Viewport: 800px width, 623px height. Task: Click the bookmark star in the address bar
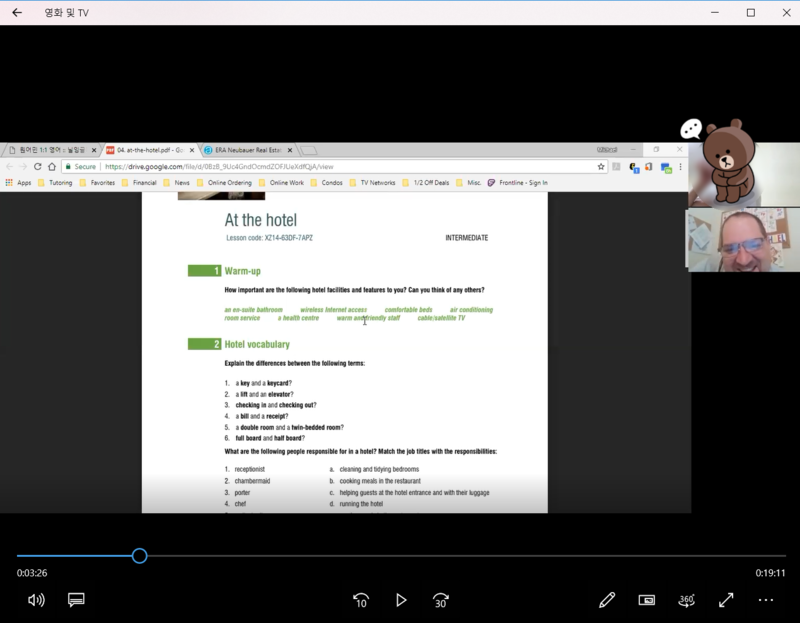[601, 167]
